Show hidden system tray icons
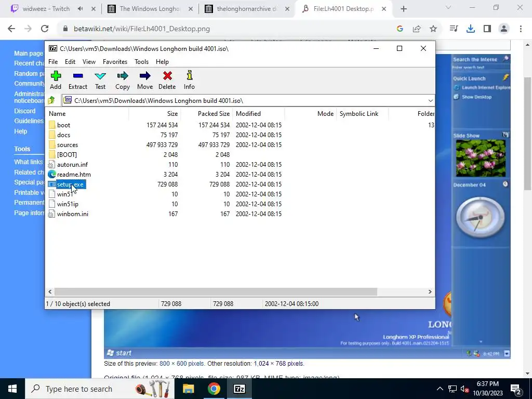This screenshot has height=399, width=532. tap(440, 389)
